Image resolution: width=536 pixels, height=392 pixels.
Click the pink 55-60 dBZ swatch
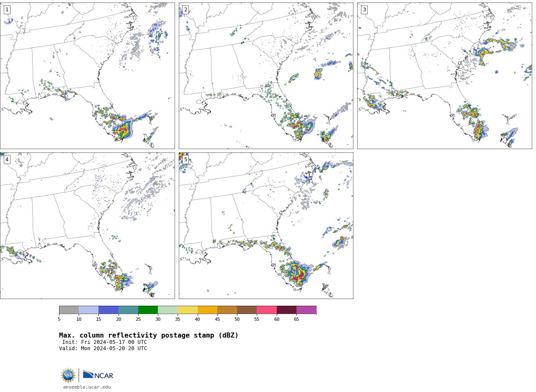267,310
